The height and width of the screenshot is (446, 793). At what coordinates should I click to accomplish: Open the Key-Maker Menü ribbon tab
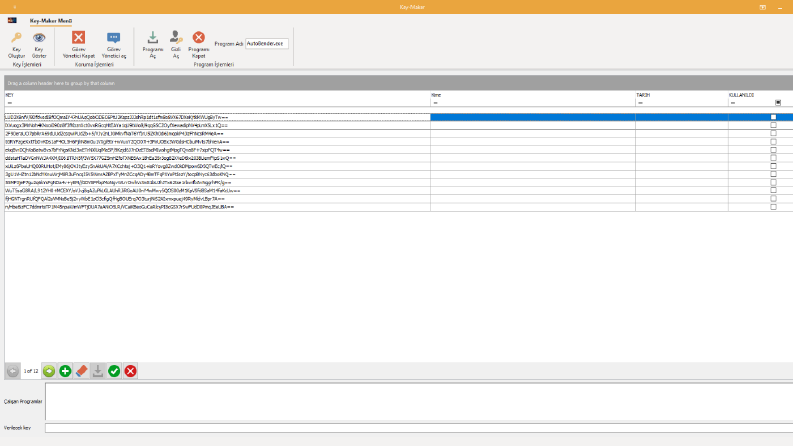(x=51, y=21)
